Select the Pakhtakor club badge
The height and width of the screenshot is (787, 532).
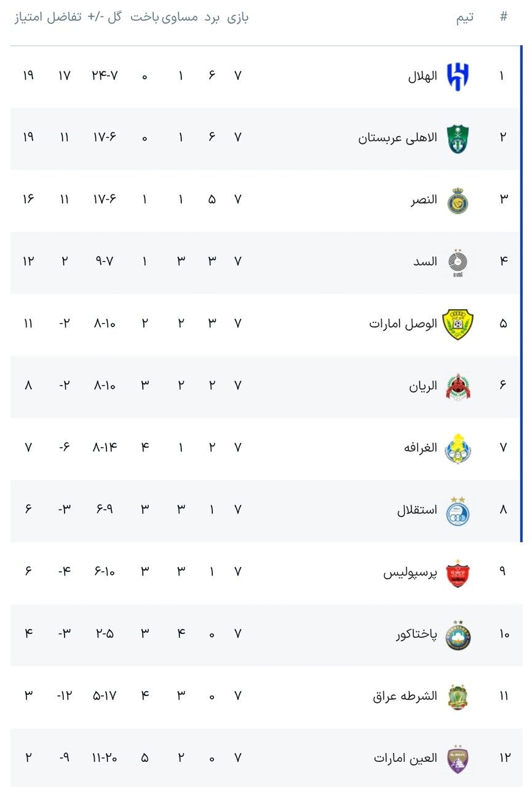[x=458, y=635]
